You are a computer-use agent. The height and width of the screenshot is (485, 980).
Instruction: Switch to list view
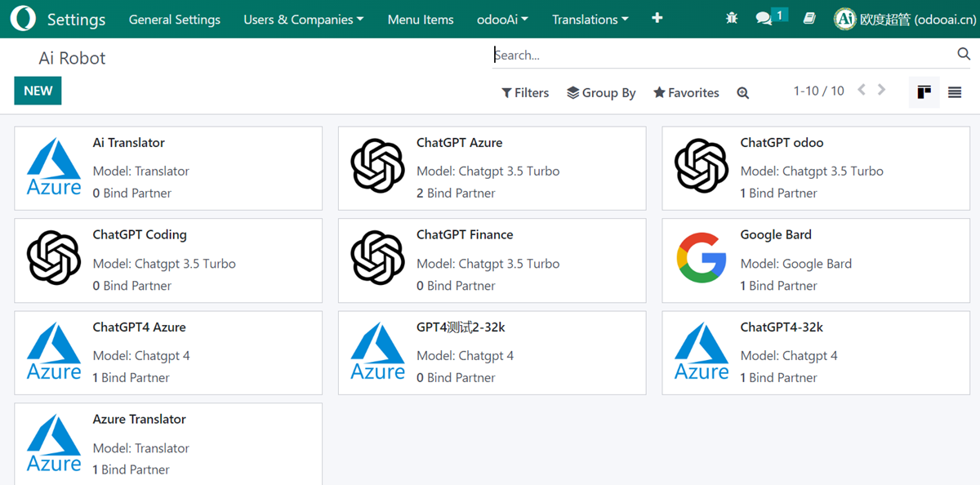[x=955, y=92]
